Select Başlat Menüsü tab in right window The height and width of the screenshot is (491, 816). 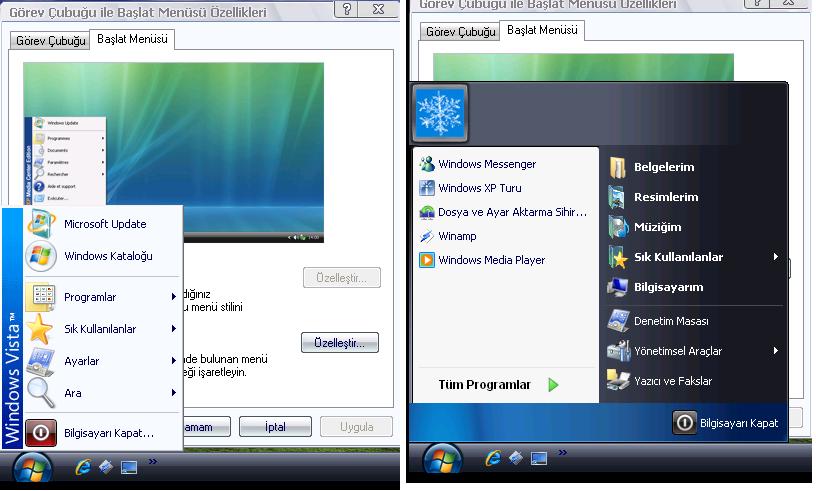click(x=542, y=30)
